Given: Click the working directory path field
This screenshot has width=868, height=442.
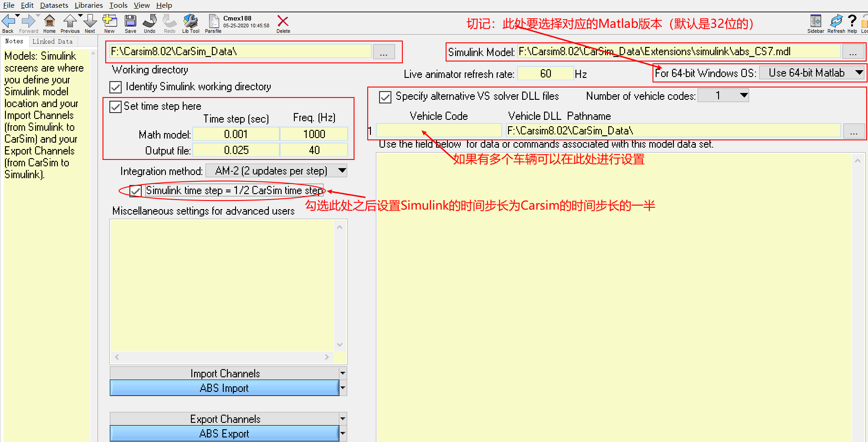Looking at the screenshot, I should [x=241, y=51].
